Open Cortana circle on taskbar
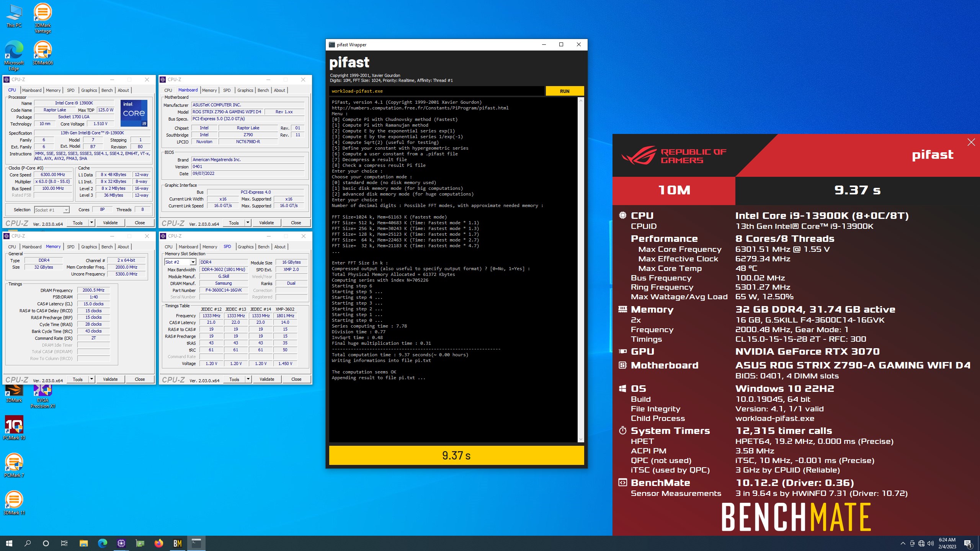Screen dimensions: 980x551 46,543
